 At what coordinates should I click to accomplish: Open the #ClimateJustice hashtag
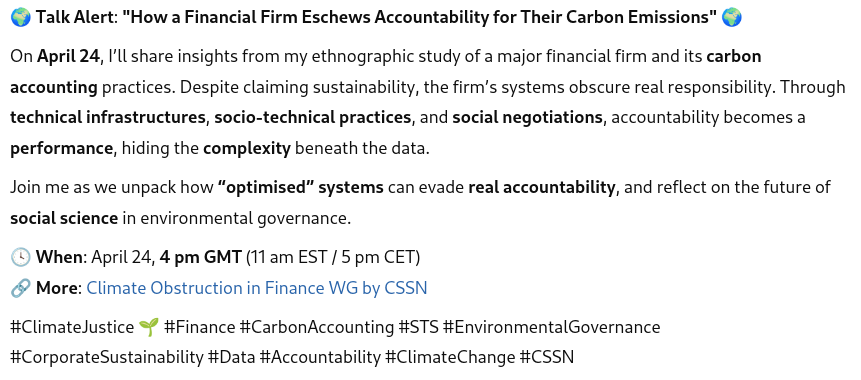[x=72, y=327]
